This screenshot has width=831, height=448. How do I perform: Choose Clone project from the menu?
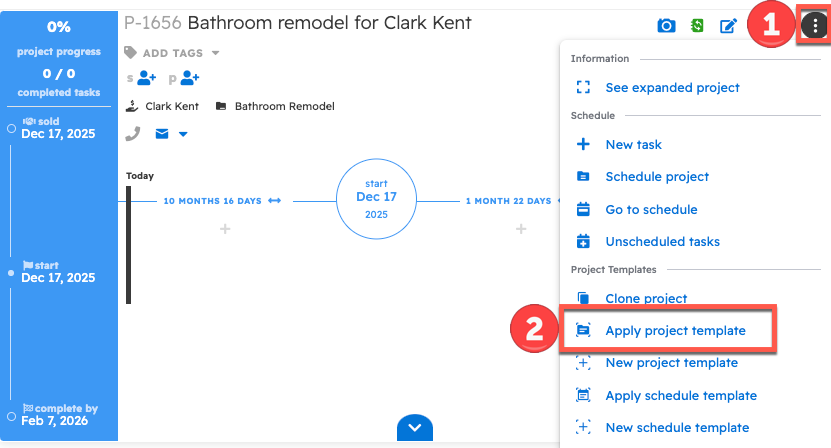click(645, 298)
